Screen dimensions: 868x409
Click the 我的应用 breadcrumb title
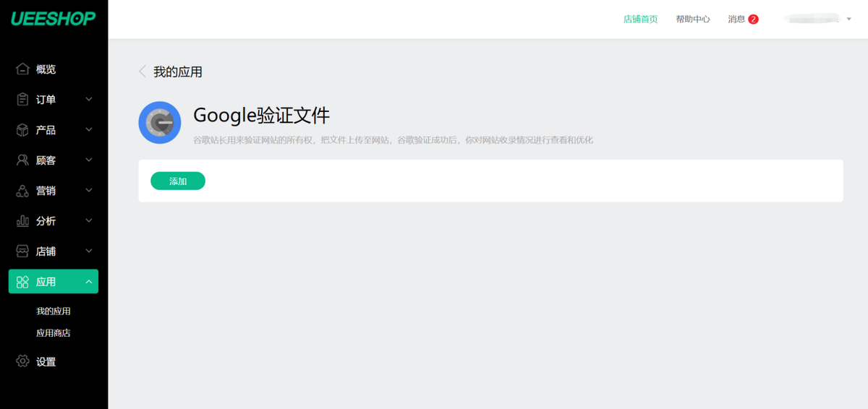tap(178, 72)
